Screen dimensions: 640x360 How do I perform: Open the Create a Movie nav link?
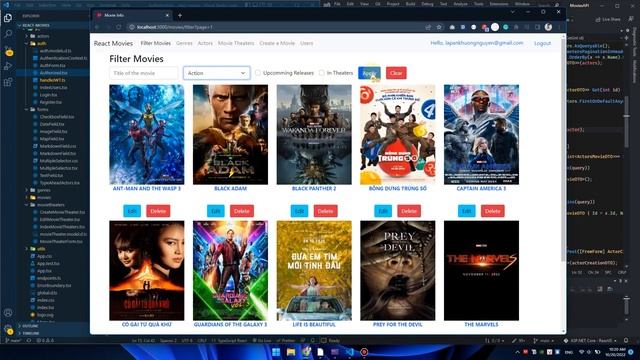click(x=277, y=43)
